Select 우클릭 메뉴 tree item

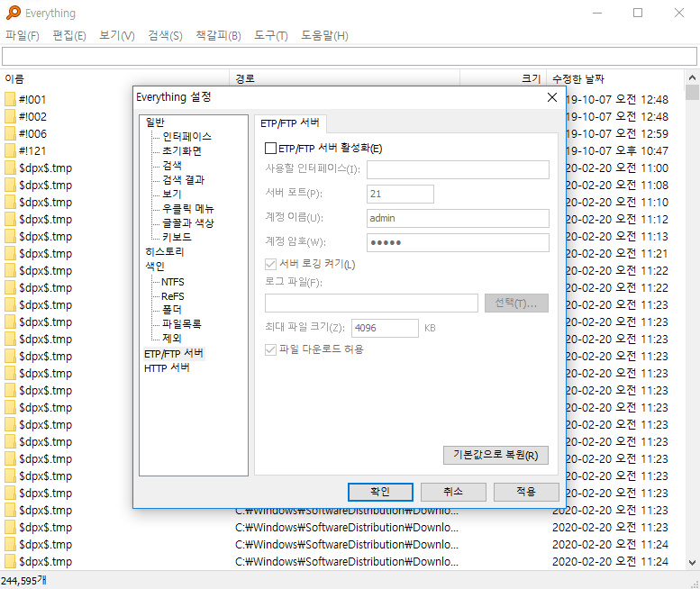click(x=188, y=208)
